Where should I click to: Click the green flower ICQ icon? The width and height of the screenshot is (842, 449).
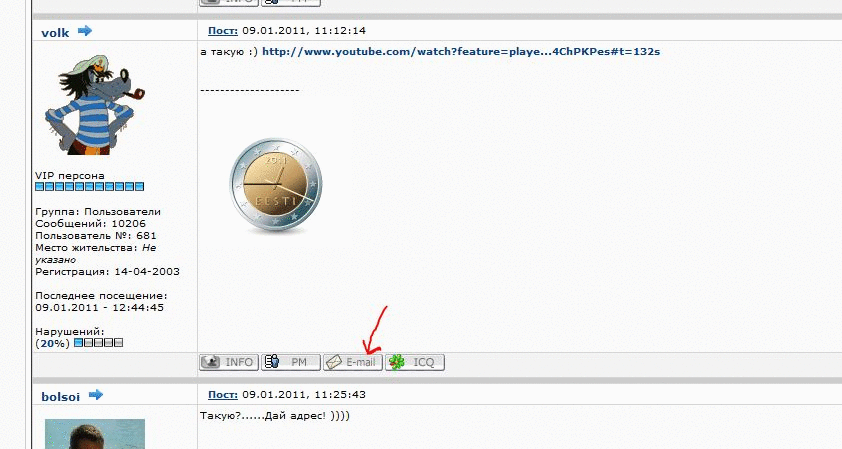[x=397, y=362]
